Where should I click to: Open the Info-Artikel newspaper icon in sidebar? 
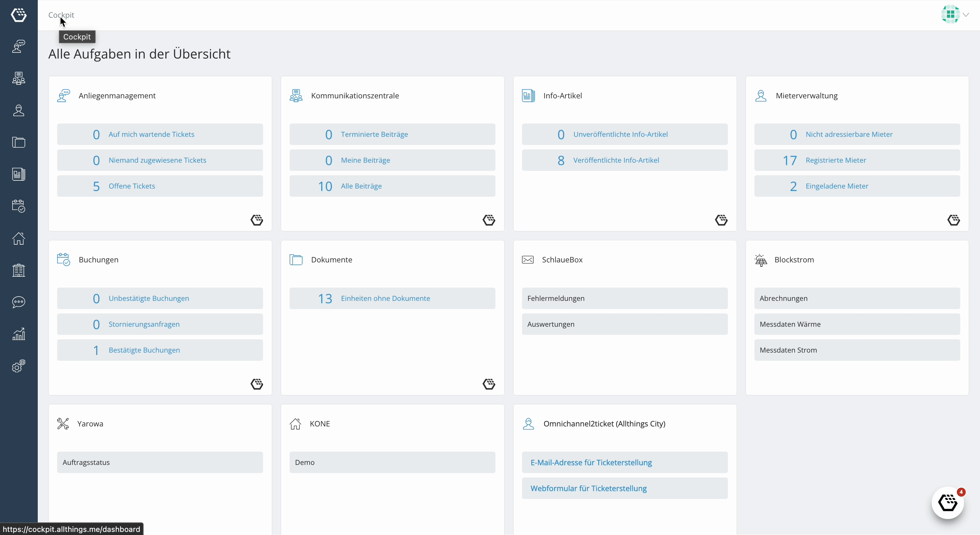(x=19, y=174)
